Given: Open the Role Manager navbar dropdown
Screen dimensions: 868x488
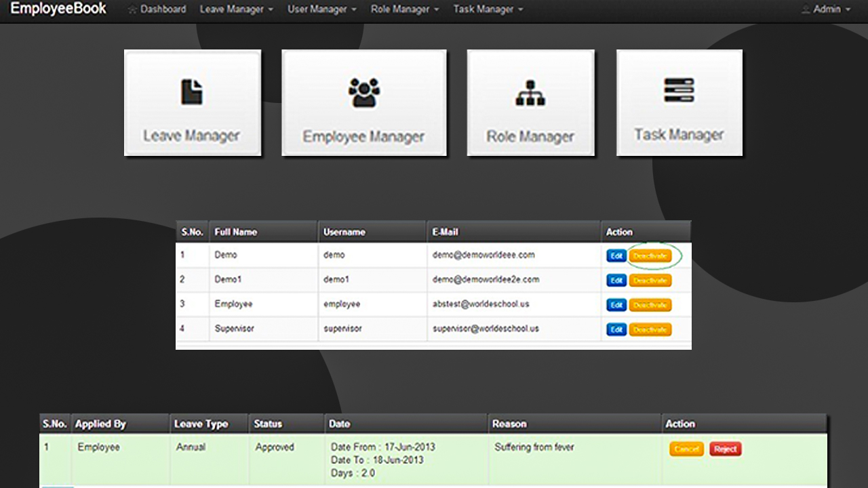Looking at the screenshot, I should point(405,9).
